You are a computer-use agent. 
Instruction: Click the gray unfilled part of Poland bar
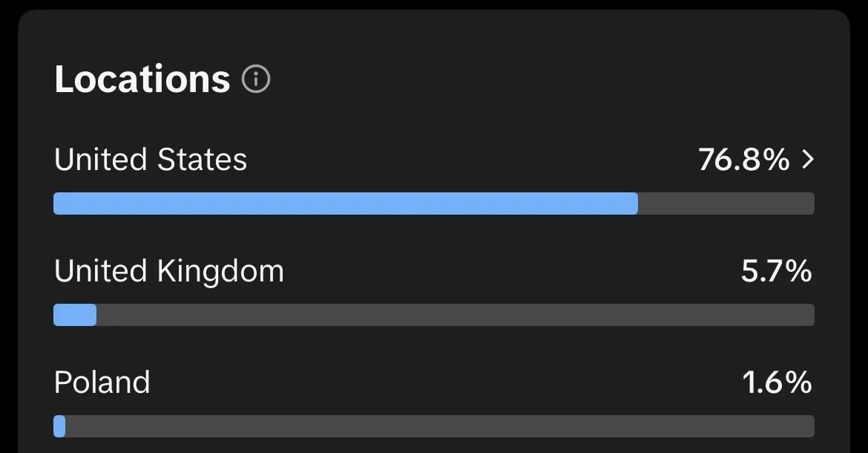(439, 426)
